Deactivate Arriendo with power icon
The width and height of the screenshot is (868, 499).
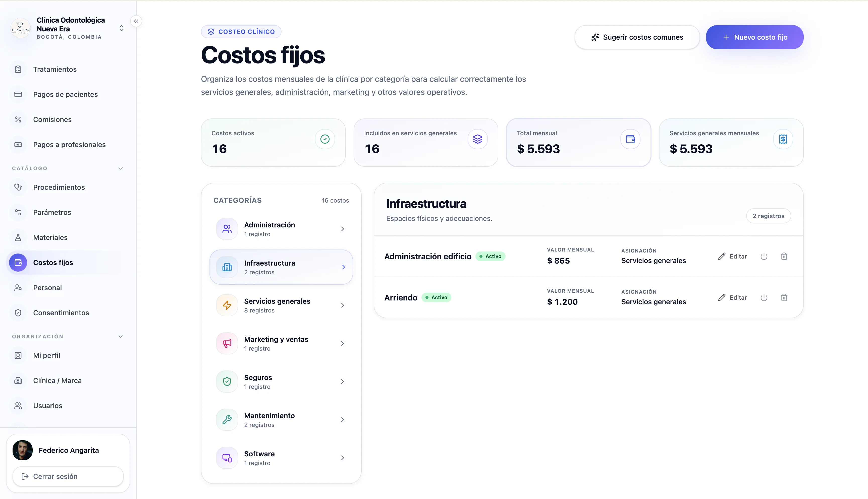point(764,297)
